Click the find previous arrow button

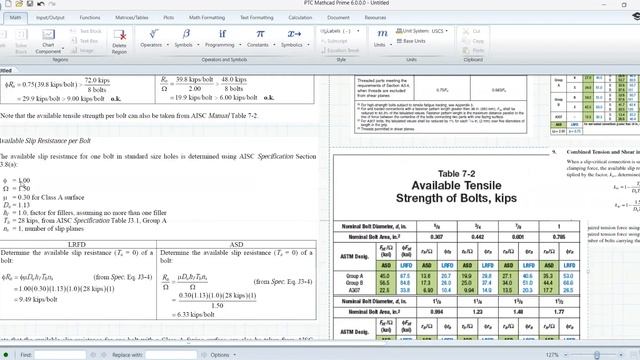(x=93, y=355)
